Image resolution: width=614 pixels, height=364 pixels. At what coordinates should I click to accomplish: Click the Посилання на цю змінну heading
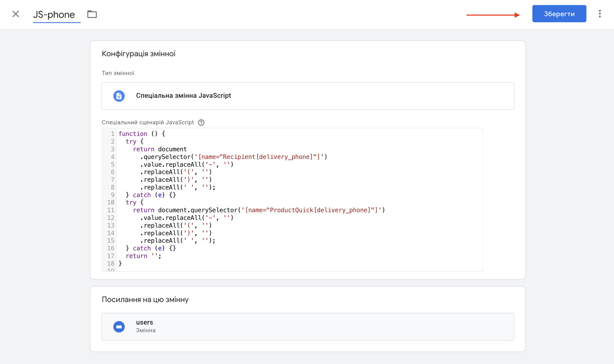pos(145,300)
